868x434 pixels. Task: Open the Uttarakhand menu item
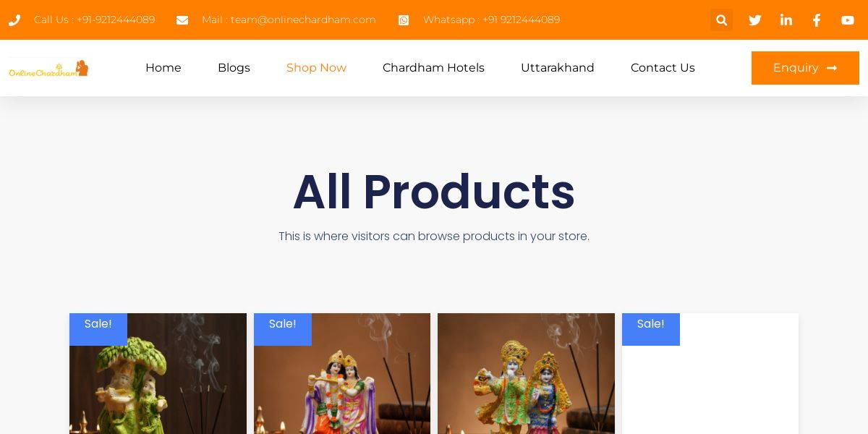558,68
